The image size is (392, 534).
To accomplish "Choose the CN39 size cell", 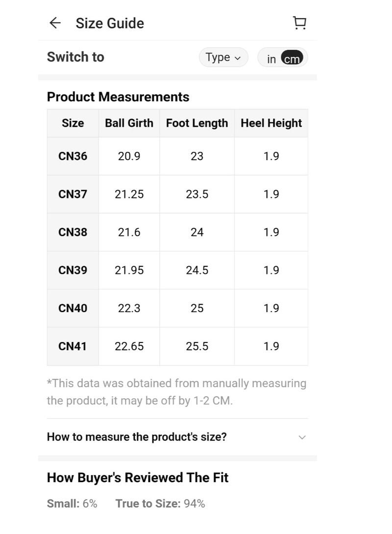I will tap(73, 270).
